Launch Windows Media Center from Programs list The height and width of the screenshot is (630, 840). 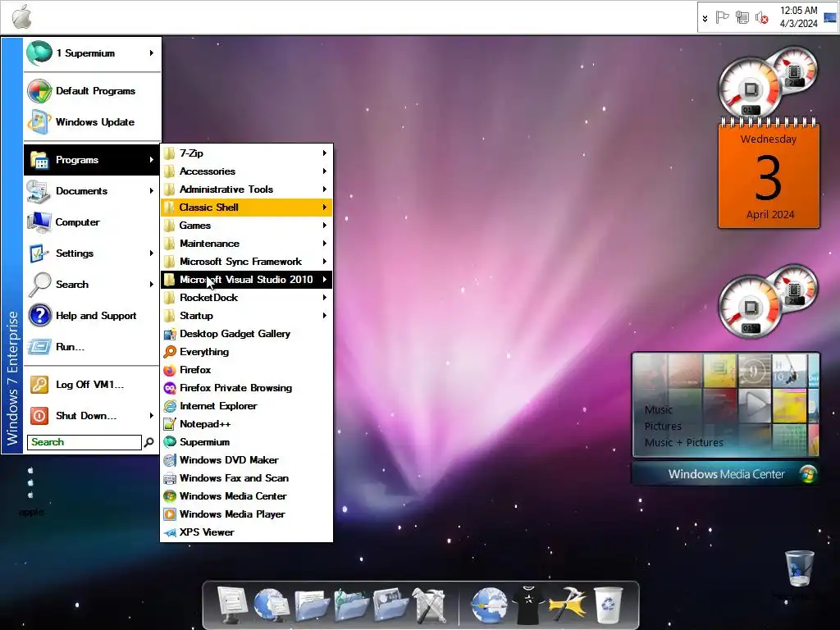(246, 496)
